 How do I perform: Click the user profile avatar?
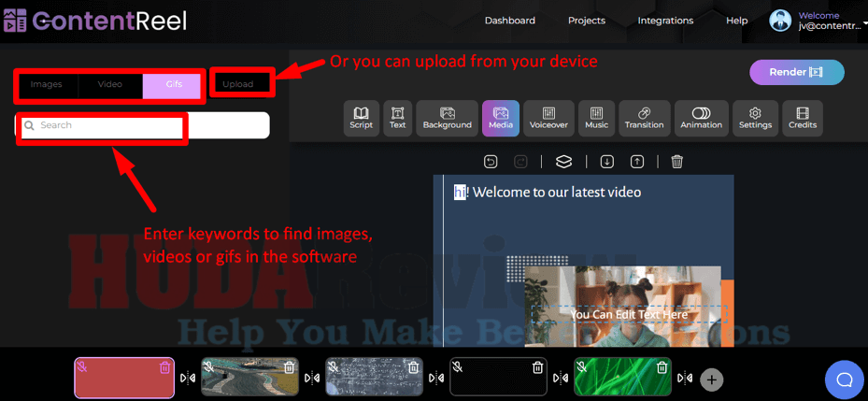coord(781,21)
